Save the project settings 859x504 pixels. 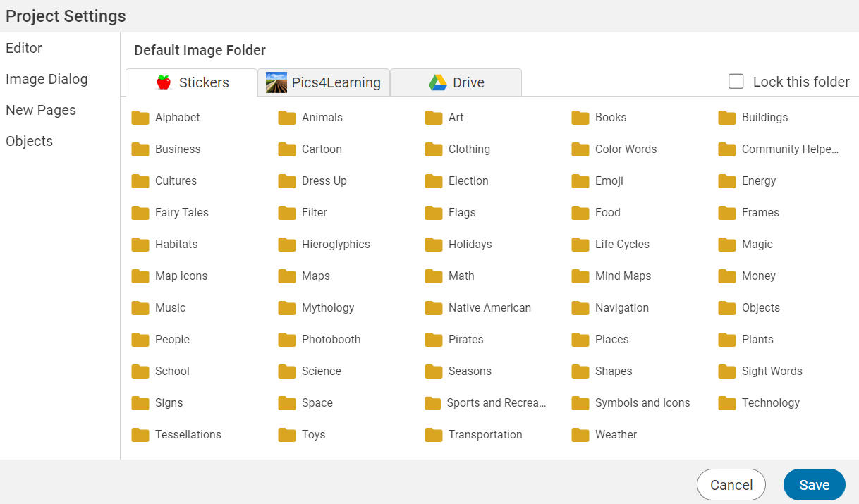tap(814, 484)
